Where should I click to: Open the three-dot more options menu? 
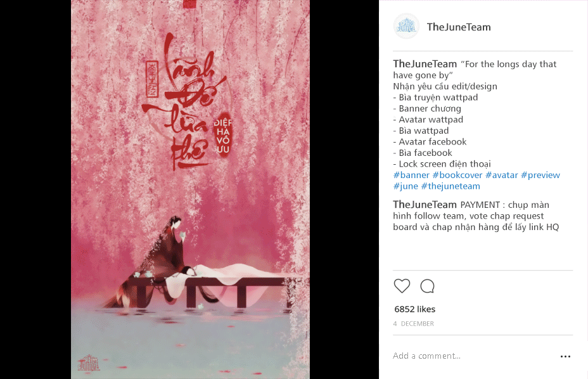565,356
